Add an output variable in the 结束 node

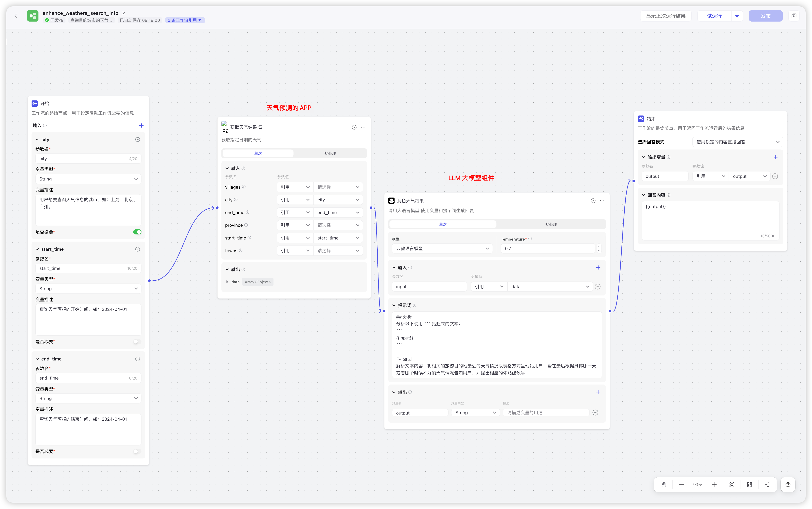click(x=776, y=157)
